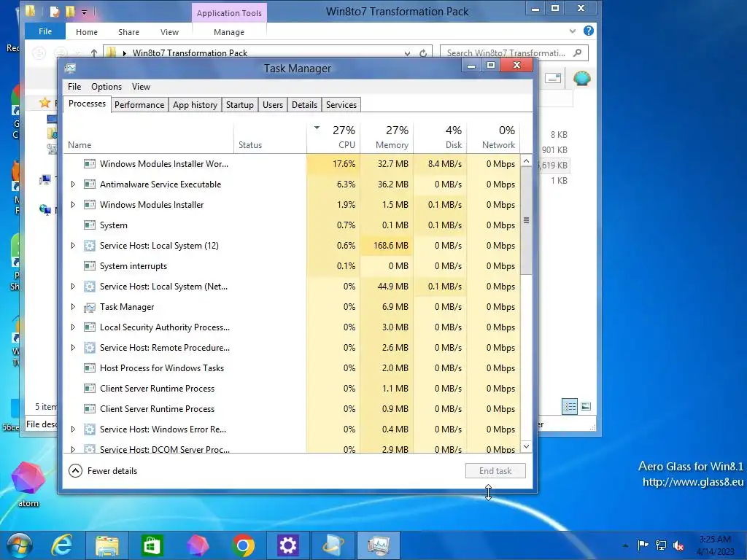Click the Task Manager process row icon
747x560 pixels.
pyautogui.click(x=90, y=307)
